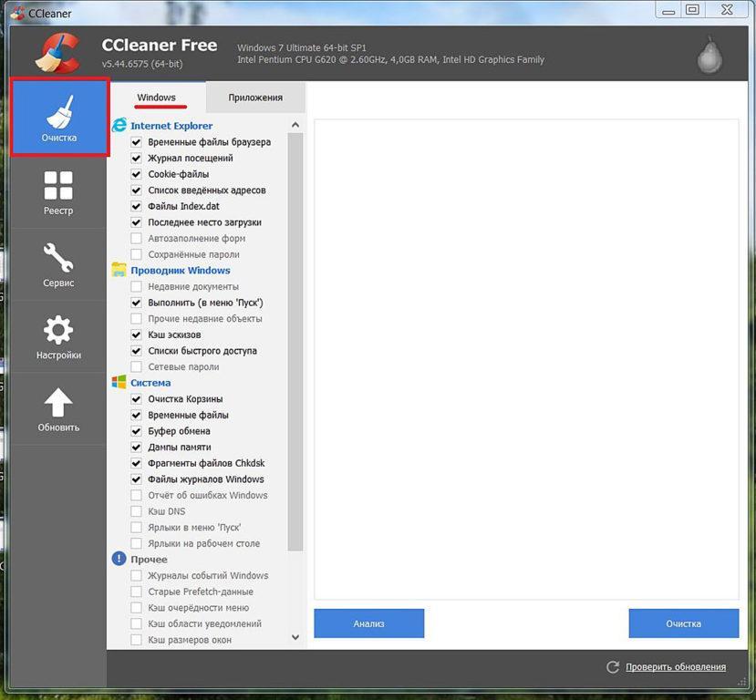Screen dimensions: 756x700
Task: Uncheck Кэш эскизов
Action: coord(137,335)
